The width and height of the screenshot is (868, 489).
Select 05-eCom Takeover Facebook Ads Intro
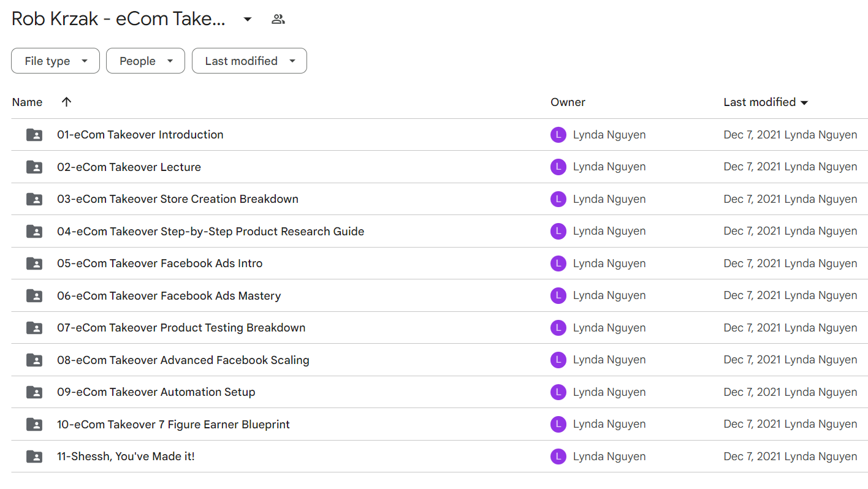[x=160, y=263]
